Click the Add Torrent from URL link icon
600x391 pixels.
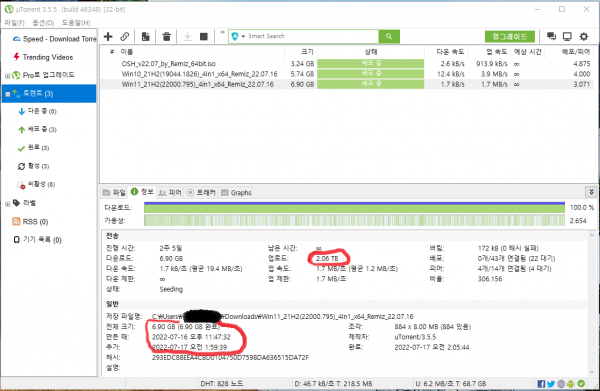(125, 36)
